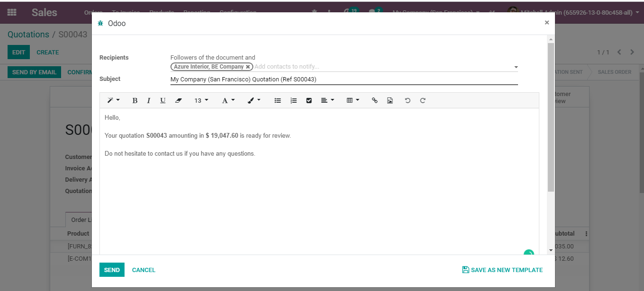Toggle underline formatting in the editor
Image resolution: width=644 pixels, height=291 pixels.
tap(163, 100)
